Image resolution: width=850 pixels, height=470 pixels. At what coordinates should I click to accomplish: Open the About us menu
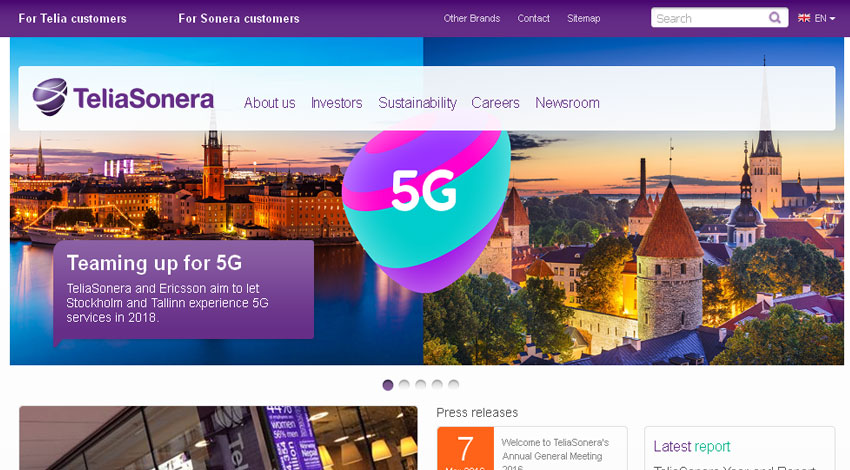(269, 102)
